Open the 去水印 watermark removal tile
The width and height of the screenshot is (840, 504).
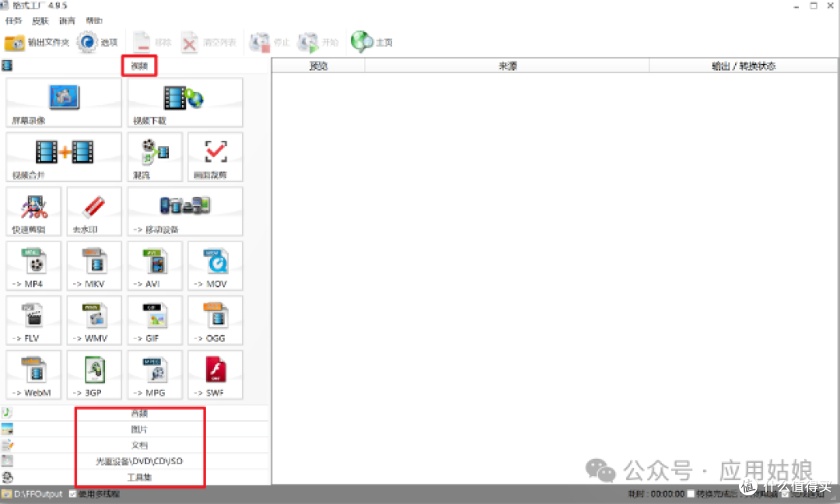[x=94, y=212]
